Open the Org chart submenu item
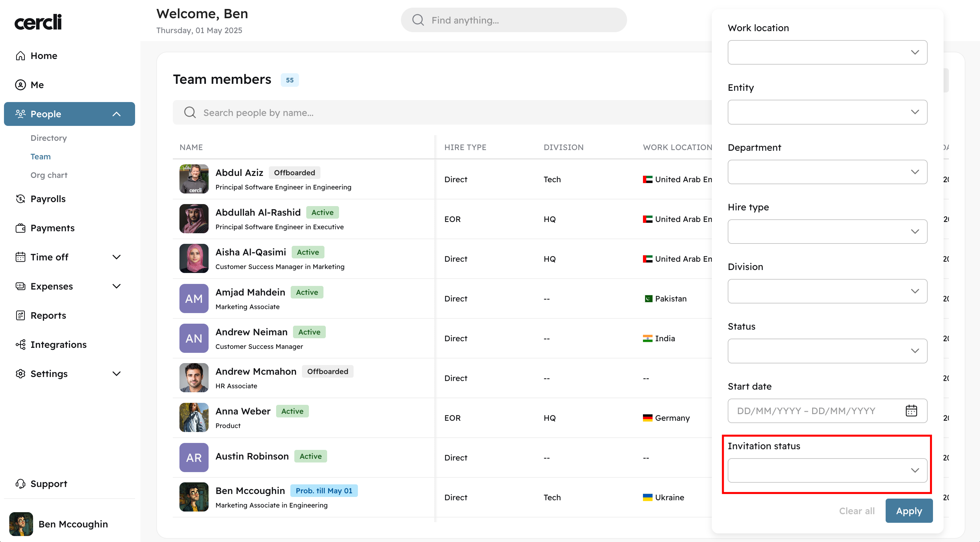Viewport: 980px width, 542px height. (49, 175)
